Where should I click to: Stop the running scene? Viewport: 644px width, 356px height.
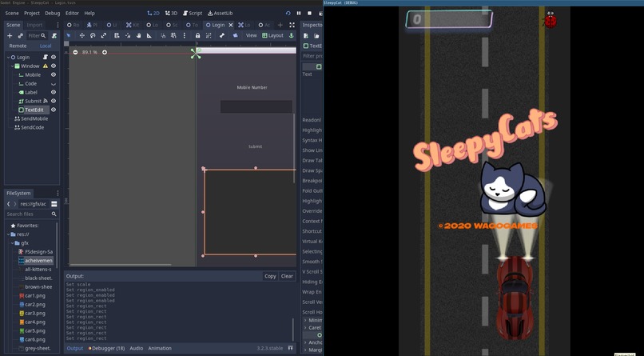pos(310,13)
